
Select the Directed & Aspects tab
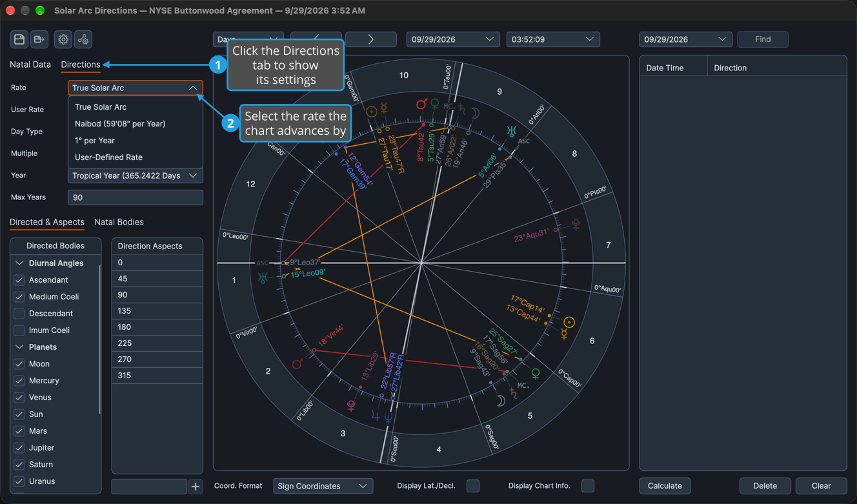[x=47, y=222]
